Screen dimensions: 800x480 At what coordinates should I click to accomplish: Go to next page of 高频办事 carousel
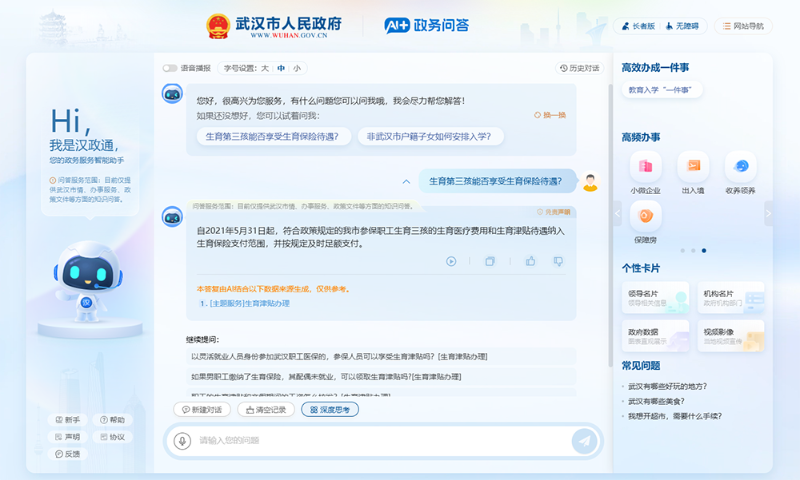tap(767, 213)
